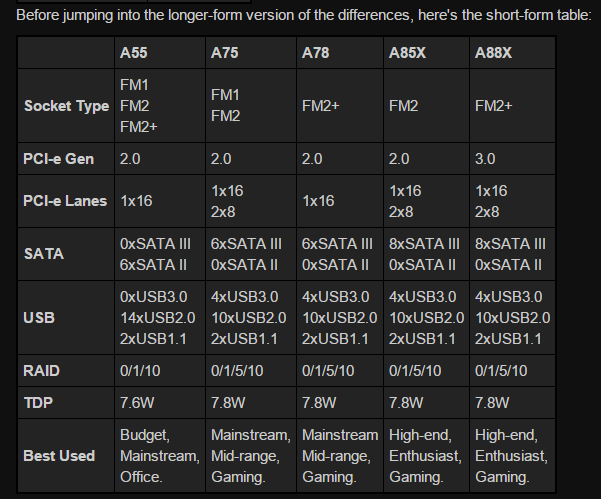Screen dimensions: 601x499
Task: Select the Best Used cell under A88X
Action: pos(512,456)
